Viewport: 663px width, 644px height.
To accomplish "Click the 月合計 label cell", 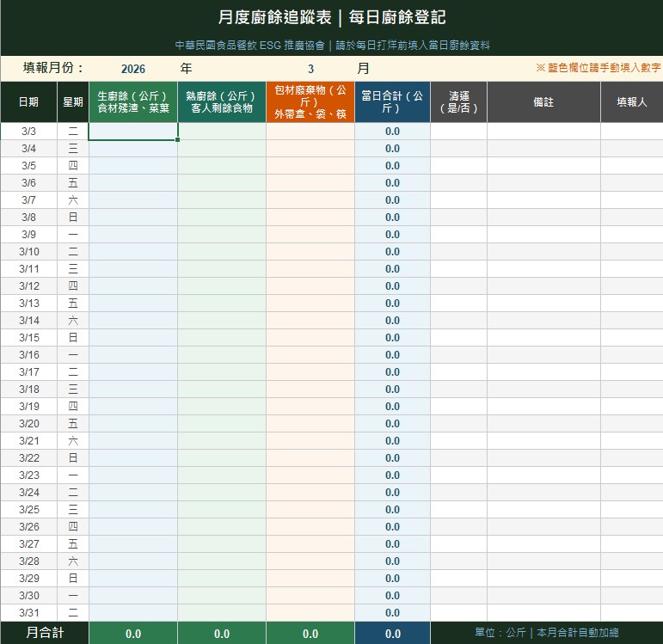I will 44,633.
